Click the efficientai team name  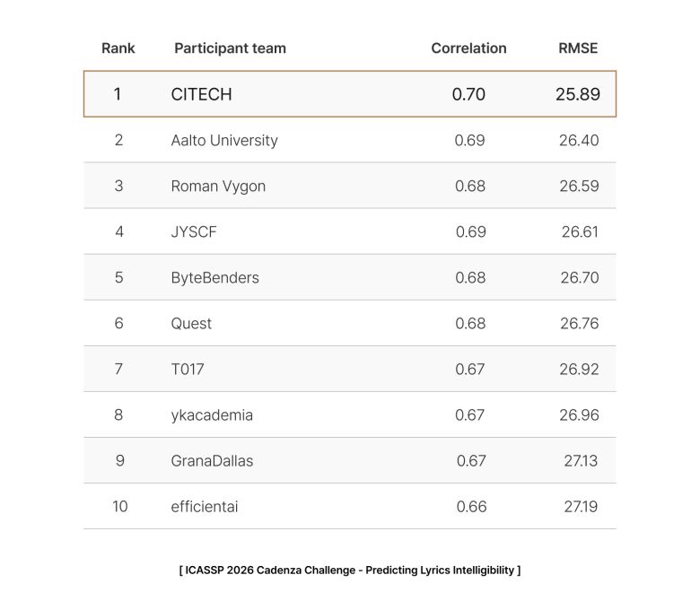[205, 506]
